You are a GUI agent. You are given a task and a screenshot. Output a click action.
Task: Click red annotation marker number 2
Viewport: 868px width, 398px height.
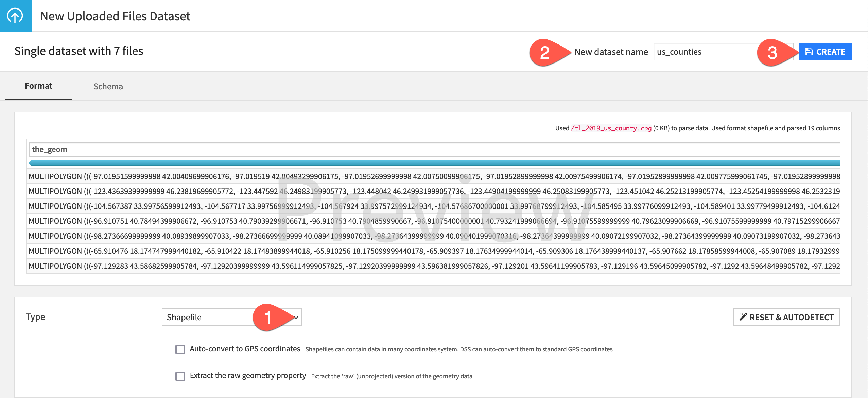click(x=545, y=52)
